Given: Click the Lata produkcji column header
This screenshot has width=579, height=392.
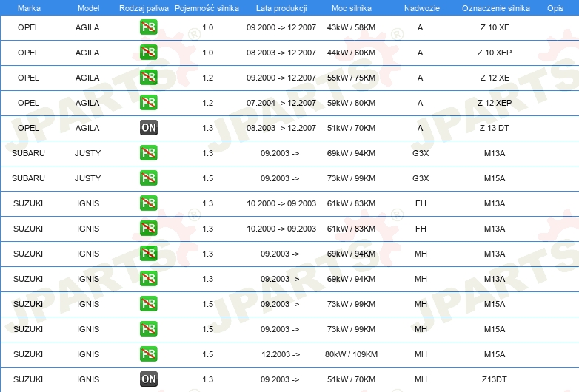Looking at the screenshot, I should pos(281,8).
